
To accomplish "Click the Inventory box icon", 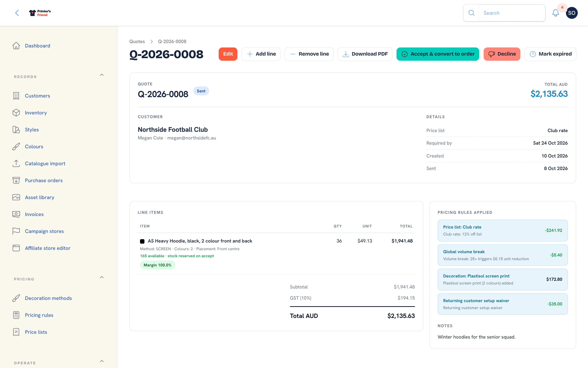I will click(16, 113).
